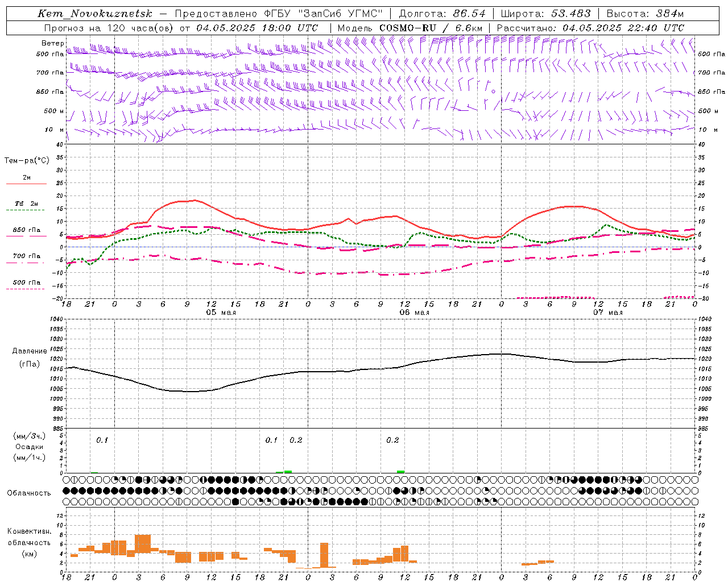Click the (мм/3ч.) precipitation unit label

29,436
